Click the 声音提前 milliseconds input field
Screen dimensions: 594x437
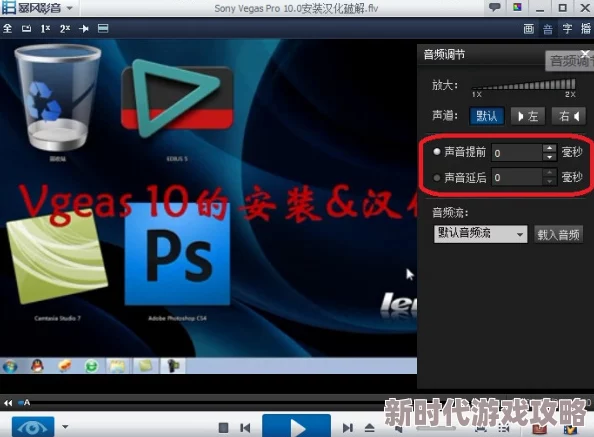[517, 153]
